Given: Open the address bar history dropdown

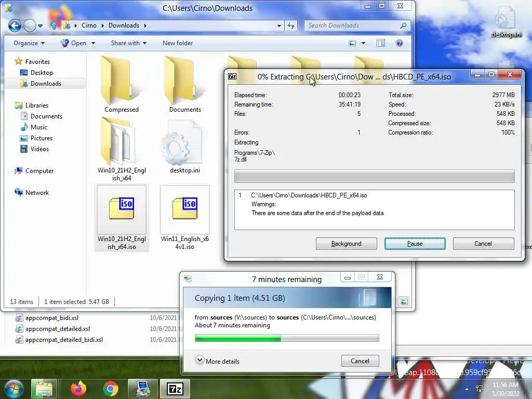Looking at the screenshot, I should pyautogui.click(x=279, y=25).
